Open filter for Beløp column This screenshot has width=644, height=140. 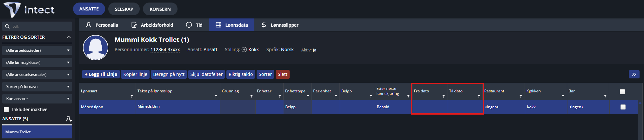pyautogui.click(x=371, y=96)
